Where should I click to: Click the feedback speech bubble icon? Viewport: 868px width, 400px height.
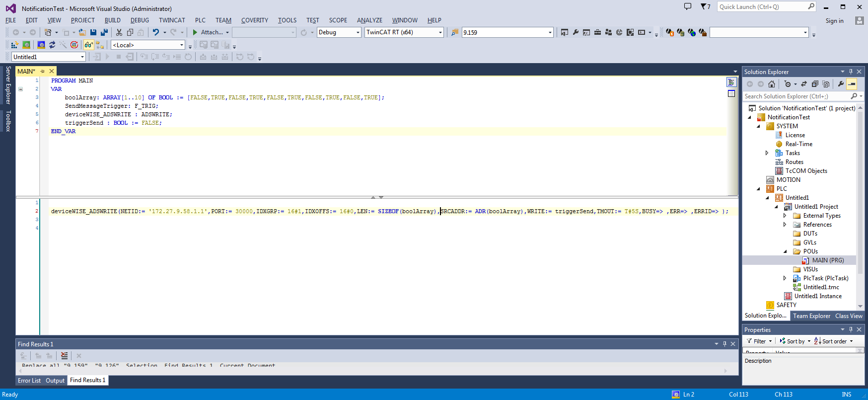pyautogui.click(x=688, y=6)
